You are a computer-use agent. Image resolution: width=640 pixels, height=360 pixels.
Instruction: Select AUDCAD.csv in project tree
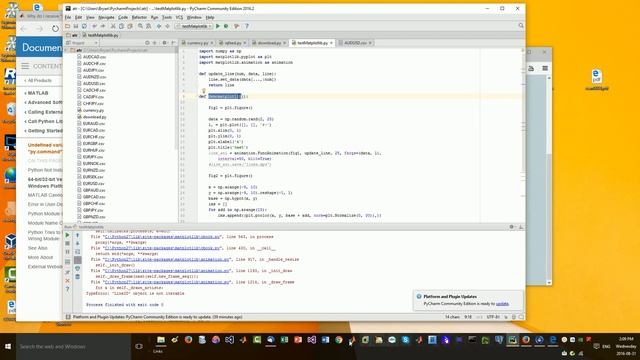tap(94, 57)
